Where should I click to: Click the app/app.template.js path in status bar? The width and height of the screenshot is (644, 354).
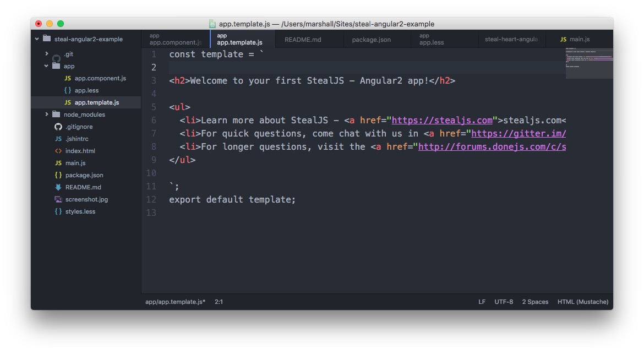point(176,302)
